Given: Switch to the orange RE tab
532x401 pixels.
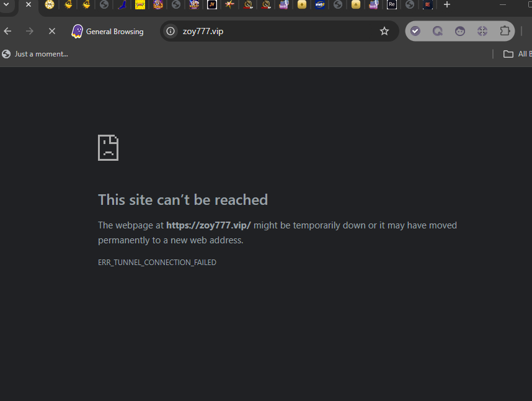Looking at the screenshot, I should click(427, 4).
